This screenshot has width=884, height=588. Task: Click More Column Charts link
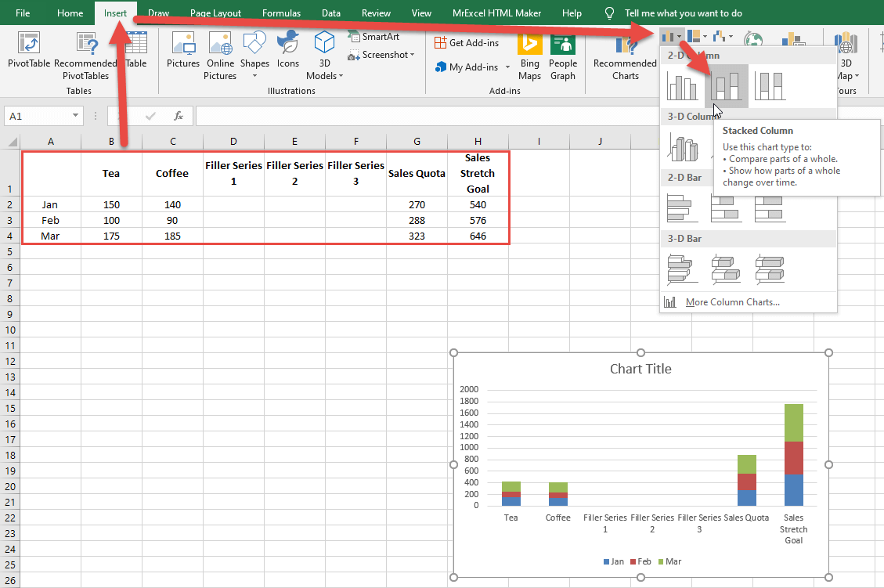click(732, 302)
